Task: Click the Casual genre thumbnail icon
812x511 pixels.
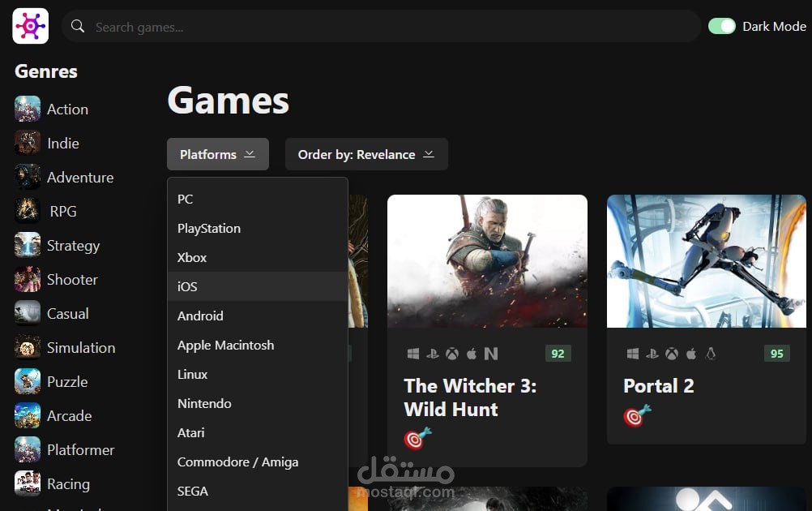Action: [x=28, y=313]
